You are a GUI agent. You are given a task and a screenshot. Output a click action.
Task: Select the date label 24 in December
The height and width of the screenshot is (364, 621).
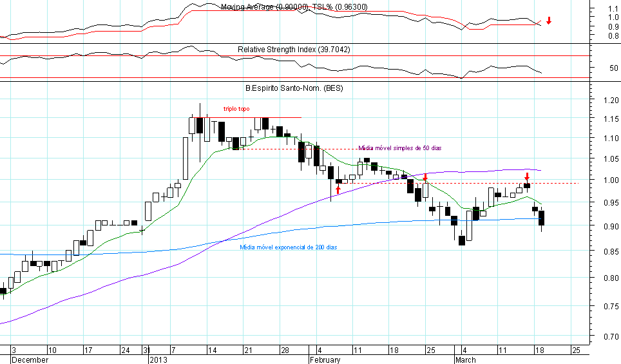[x=126, y=350]
